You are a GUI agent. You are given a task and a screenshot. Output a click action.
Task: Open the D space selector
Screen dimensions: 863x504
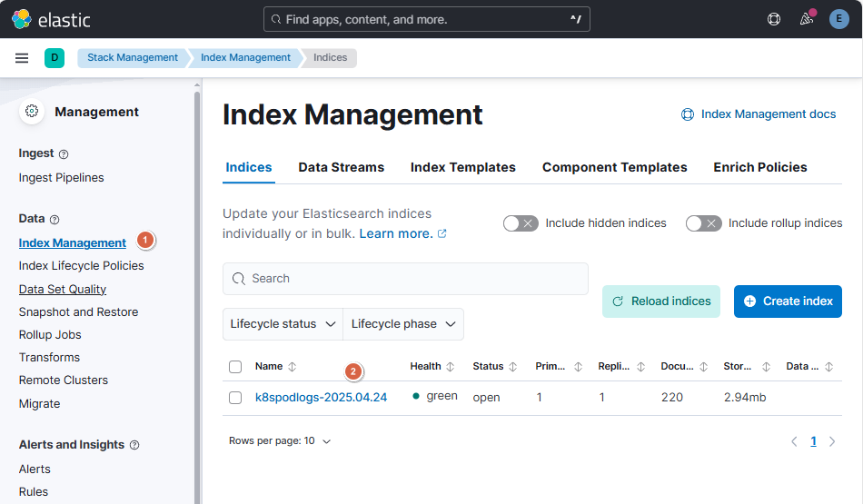point(55,58)
